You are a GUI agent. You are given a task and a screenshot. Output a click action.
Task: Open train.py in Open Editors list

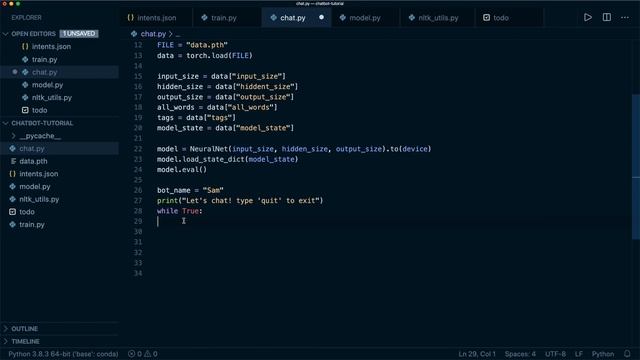point(44,59)
